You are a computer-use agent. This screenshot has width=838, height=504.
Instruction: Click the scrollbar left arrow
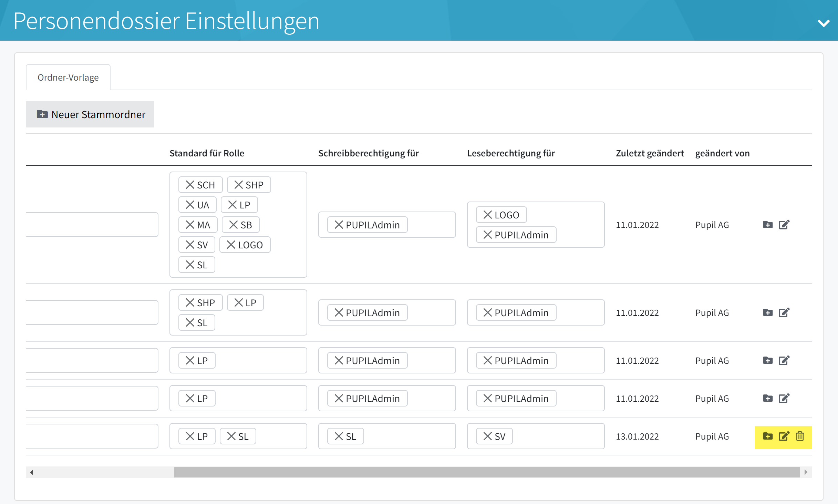coord(32,472)
